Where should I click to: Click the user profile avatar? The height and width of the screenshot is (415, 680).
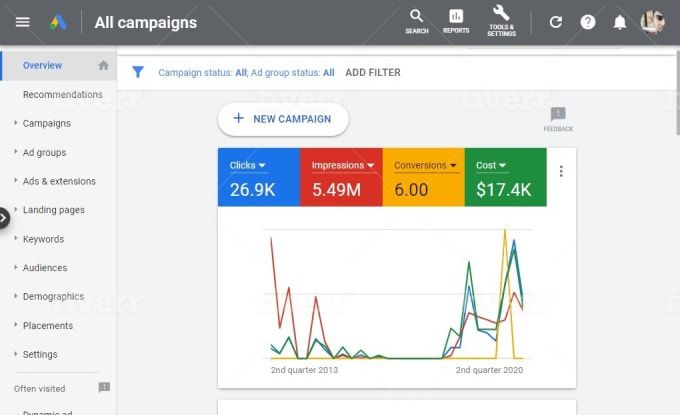tap(652, 22)
